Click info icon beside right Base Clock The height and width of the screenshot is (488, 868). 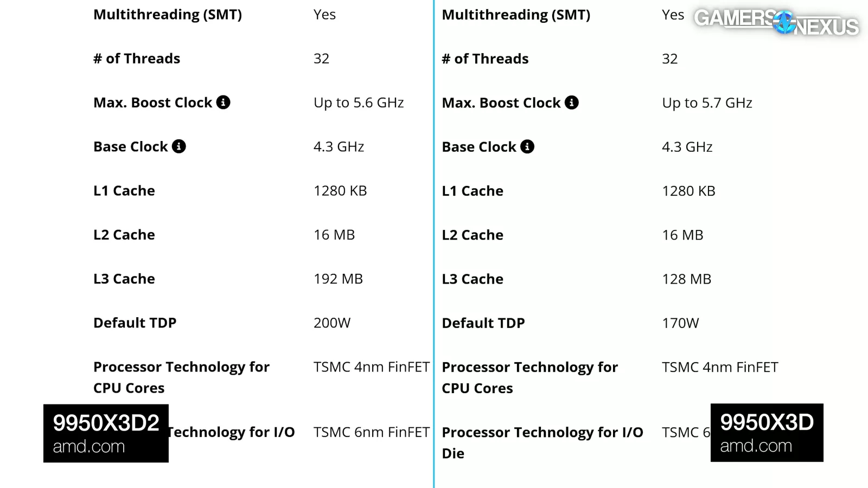point(527,146)
